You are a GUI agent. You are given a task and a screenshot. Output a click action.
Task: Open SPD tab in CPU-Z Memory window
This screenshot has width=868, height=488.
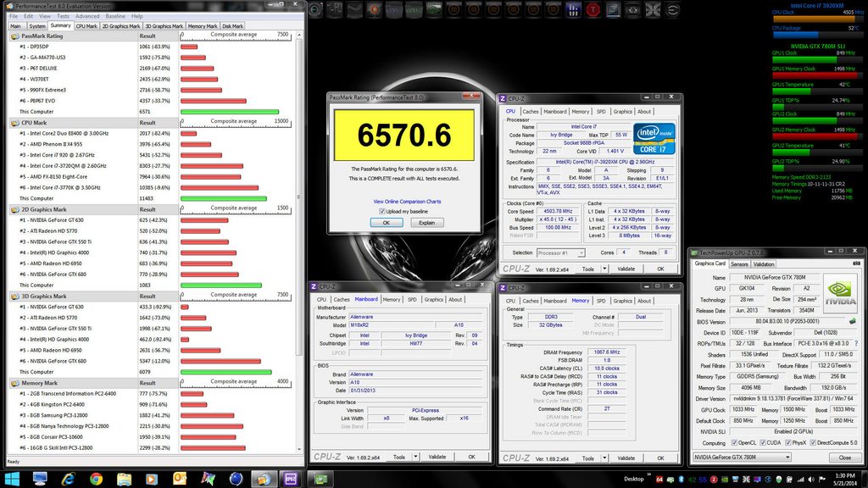click(601, 301)
